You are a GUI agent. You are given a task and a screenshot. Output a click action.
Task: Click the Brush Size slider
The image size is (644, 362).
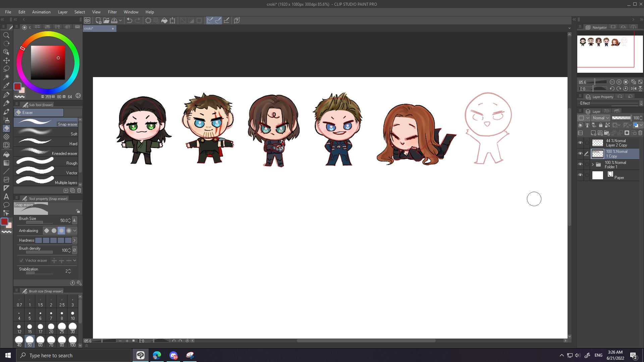(39, 222)
